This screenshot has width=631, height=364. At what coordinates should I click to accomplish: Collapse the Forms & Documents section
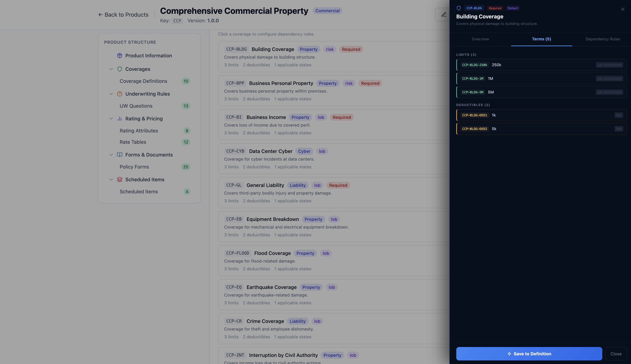(111, 155)
